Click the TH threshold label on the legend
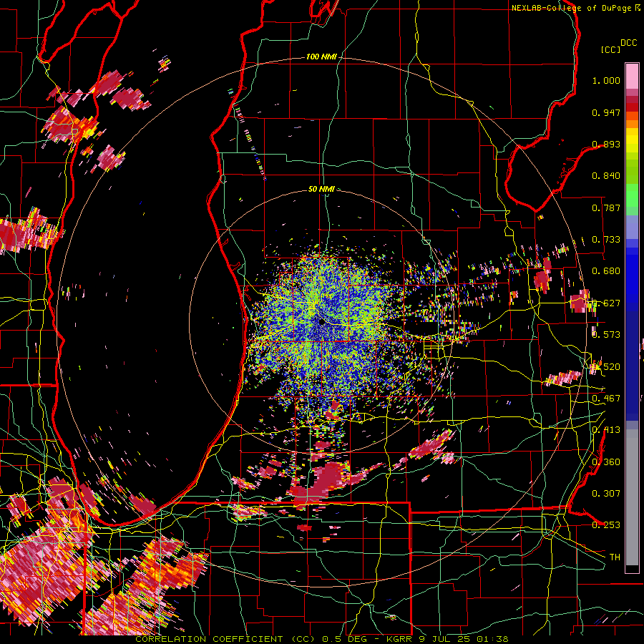Image resolution: width=644 pixels, height=644 pixels. pos(615,557)
